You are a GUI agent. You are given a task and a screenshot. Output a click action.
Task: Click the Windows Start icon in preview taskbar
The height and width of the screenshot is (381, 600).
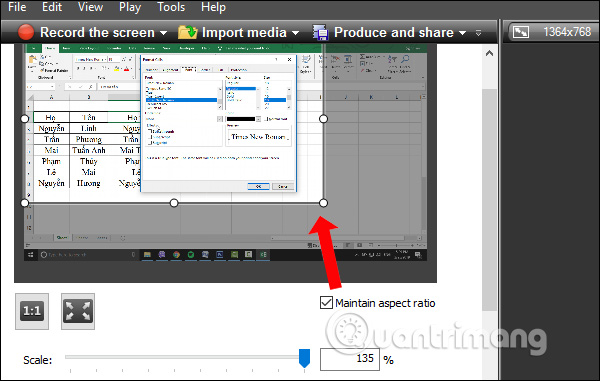31,255
